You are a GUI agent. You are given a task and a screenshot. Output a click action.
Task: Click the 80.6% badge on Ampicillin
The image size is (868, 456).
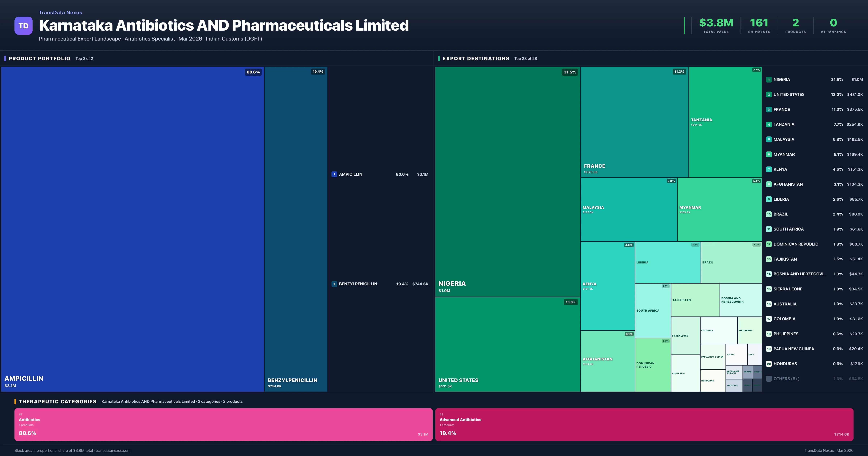pos(253,72)
